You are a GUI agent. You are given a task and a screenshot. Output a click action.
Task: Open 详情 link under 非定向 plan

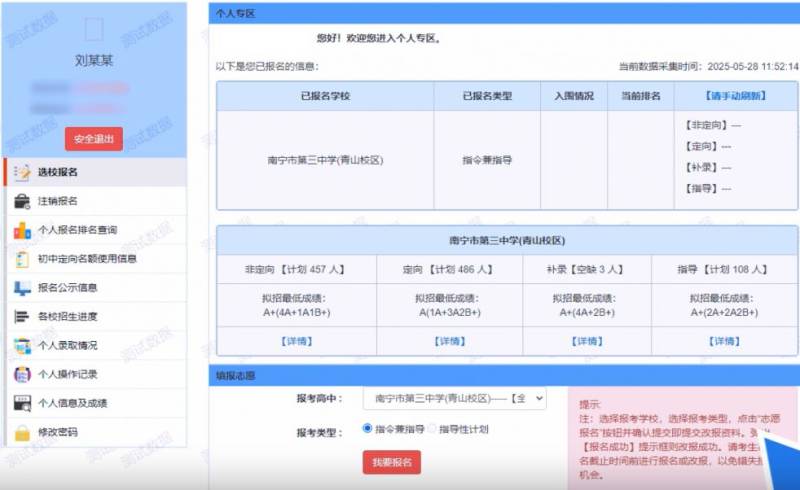click(x=296, y=341)
